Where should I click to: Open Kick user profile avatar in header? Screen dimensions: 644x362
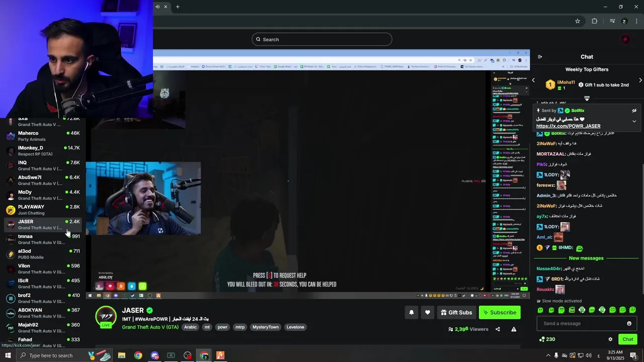pos(625,39)
